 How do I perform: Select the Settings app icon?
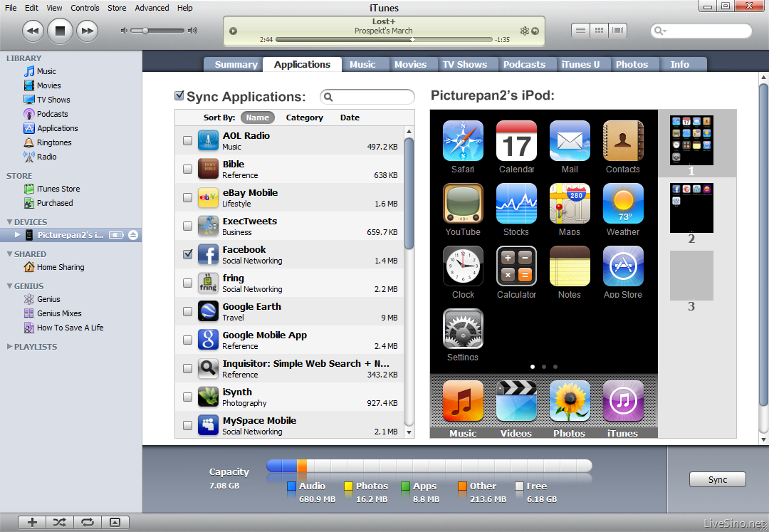point(463,329)
